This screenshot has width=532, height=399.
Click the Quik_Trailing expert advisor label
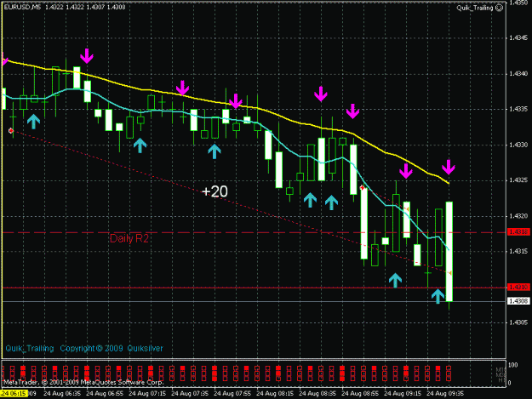[x=475, y=8]
